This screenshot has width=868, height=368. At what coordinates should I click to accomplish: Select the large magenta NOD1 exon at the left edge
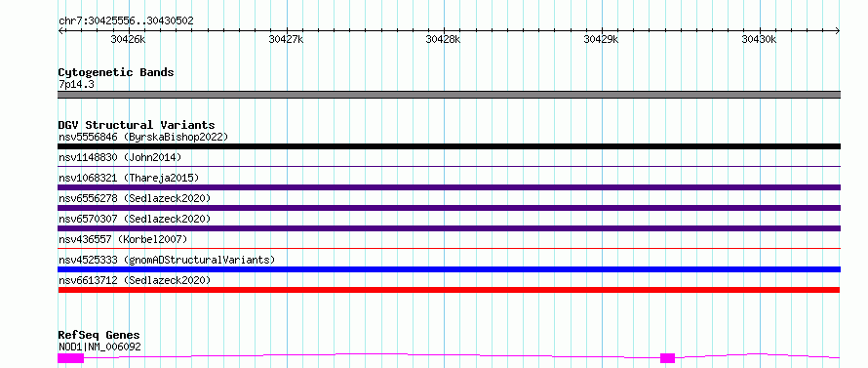(71, 358)
